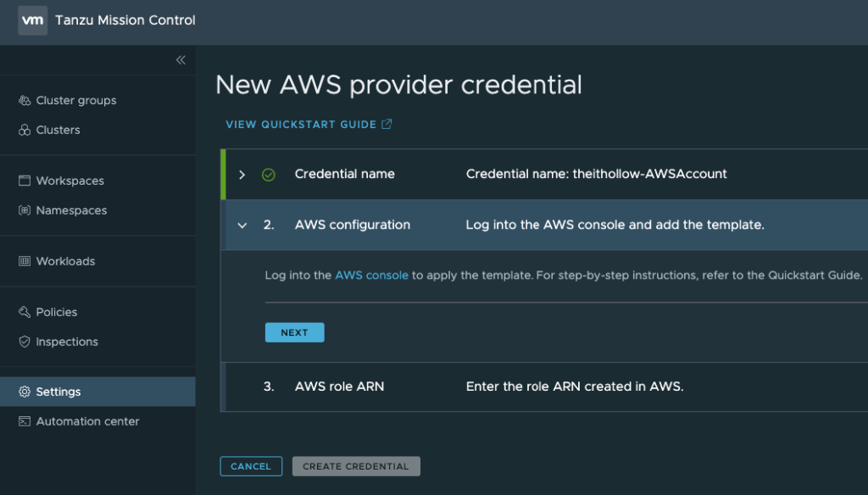Click the Settings gear icon
The width and height of the screenshot is (868, 495).
coord(25,392)
